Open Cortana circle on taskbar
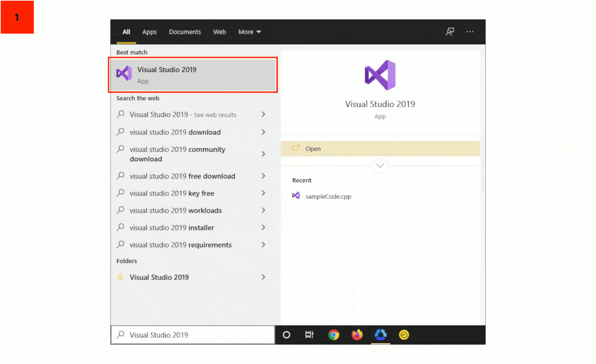Screen dimensions: 596x364 pos(286,335)
